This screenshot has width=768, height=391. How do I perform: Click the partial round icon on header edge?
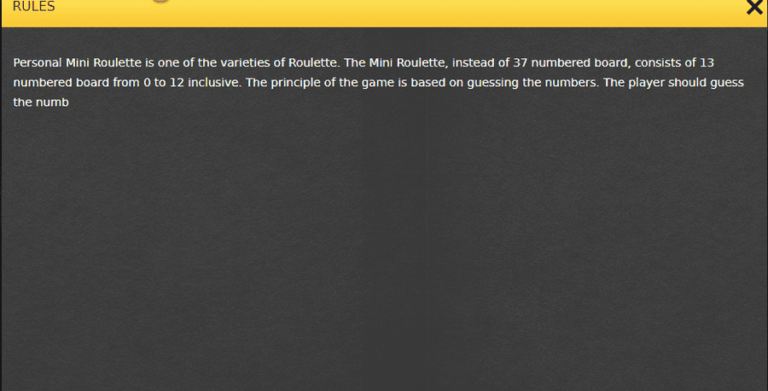[160, 1]
